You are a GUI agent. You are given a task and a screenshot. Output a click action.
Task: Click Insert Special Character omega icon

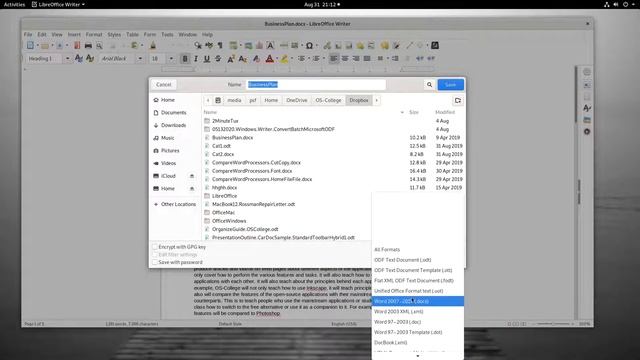click(x=309, y=46)
